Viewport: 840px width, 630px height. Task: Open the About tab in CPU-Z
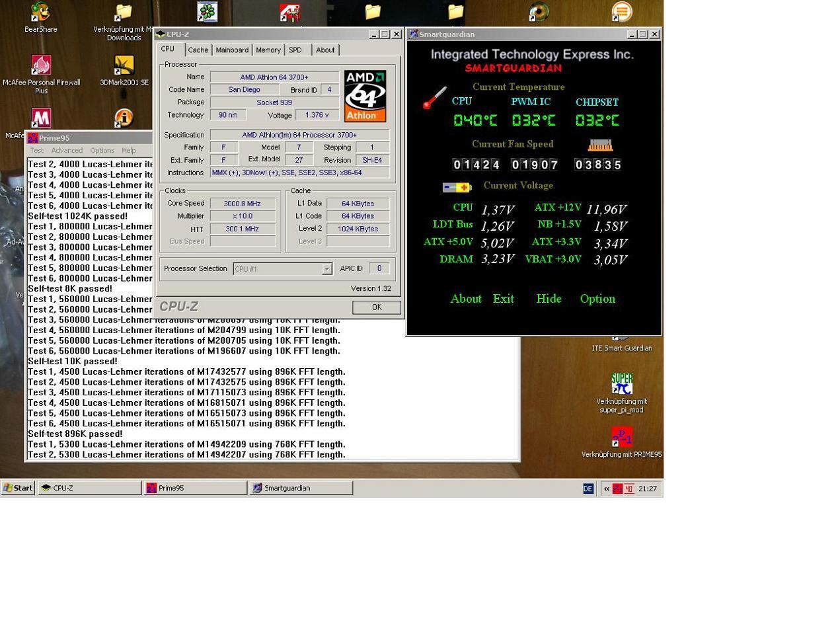[325, 50]
